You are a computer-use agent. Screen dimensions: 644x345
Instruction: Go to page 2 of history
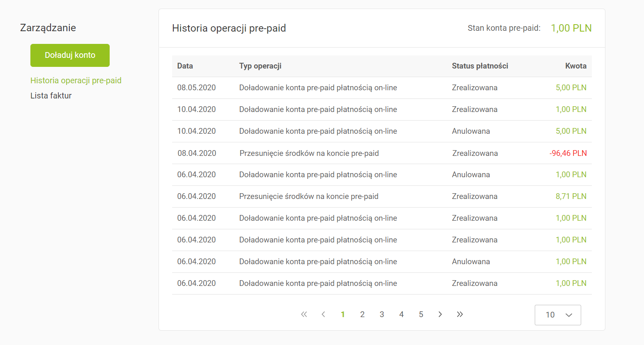[362, 314]
